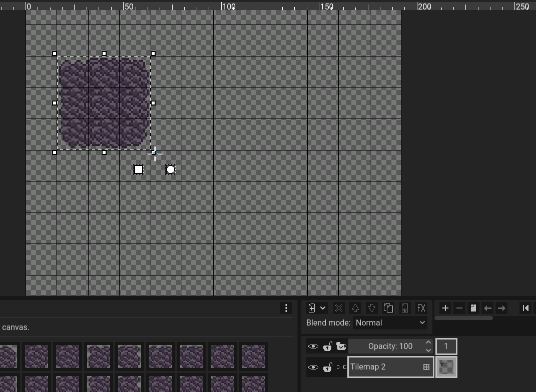Clone the current layer

click(388, 308)
